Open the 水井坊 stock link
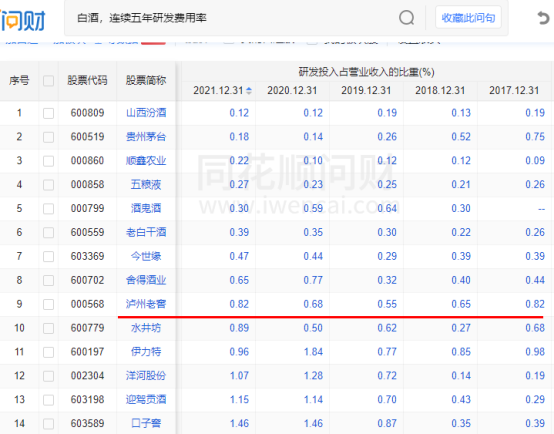The height and width of the screenshot is (434, 554). click(x=146, y=328)
